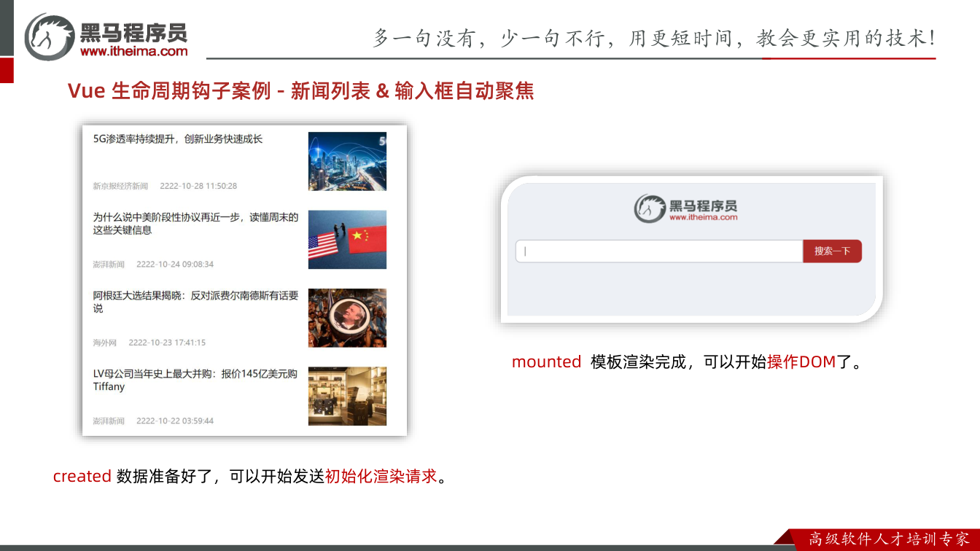This screenshot has height=551, width=980.
Task: Open the 5G city skyline news thumbnail
Action: pos(347,161)
